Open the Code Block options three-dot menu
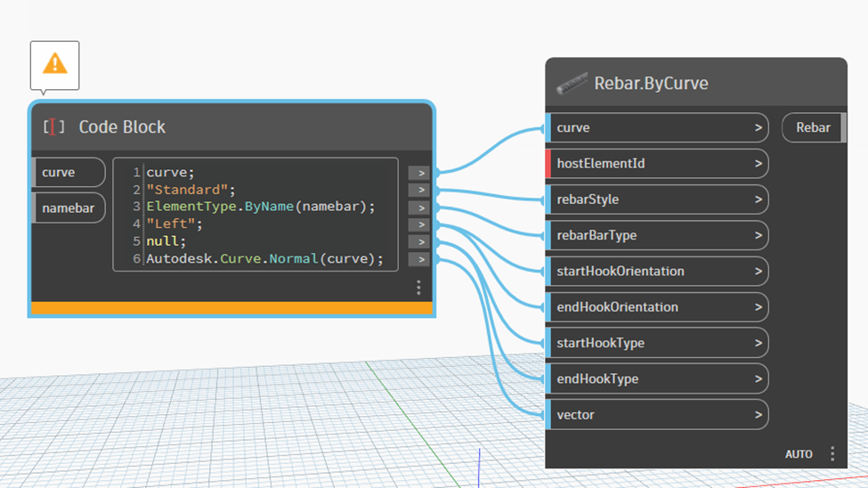 [418, 288]
